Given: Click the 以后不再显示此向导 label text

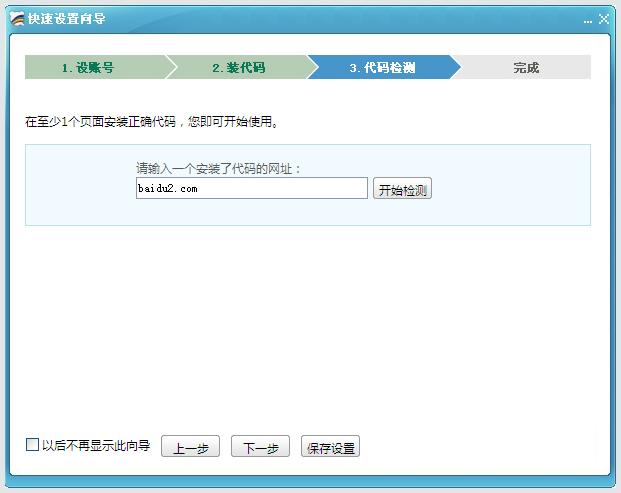Looking at the screenshot, I should 96,445.
